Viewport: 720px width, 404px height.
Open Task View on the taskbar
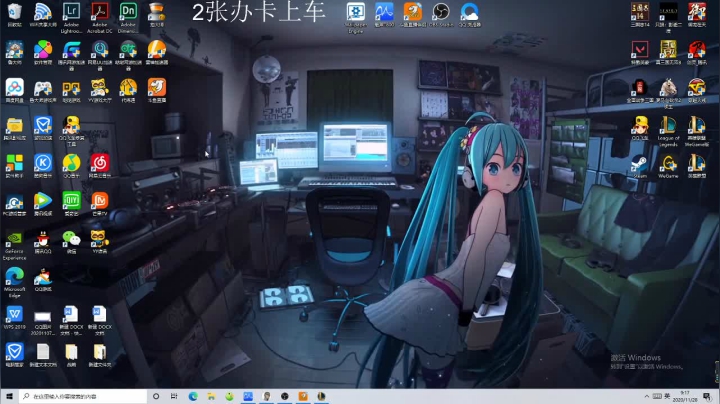174,396
